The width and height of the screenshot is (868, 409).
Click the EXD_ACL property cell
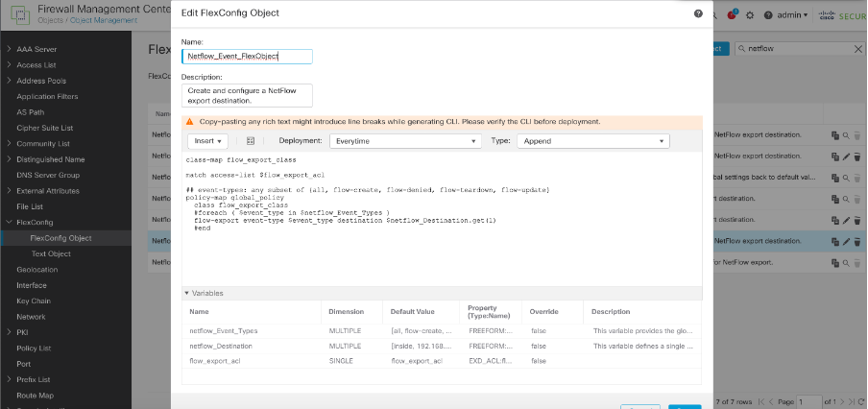(491, 361)
